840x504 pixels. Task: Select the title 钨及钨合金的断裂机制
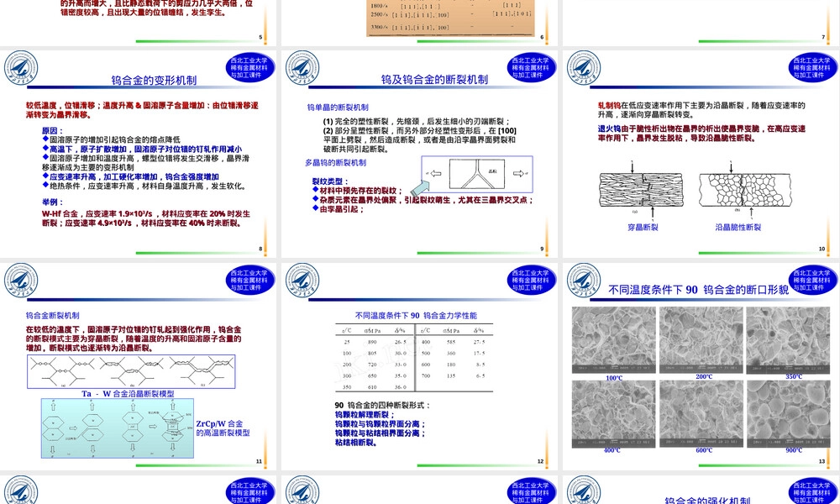pyautogui.click(x=434, y=80)
